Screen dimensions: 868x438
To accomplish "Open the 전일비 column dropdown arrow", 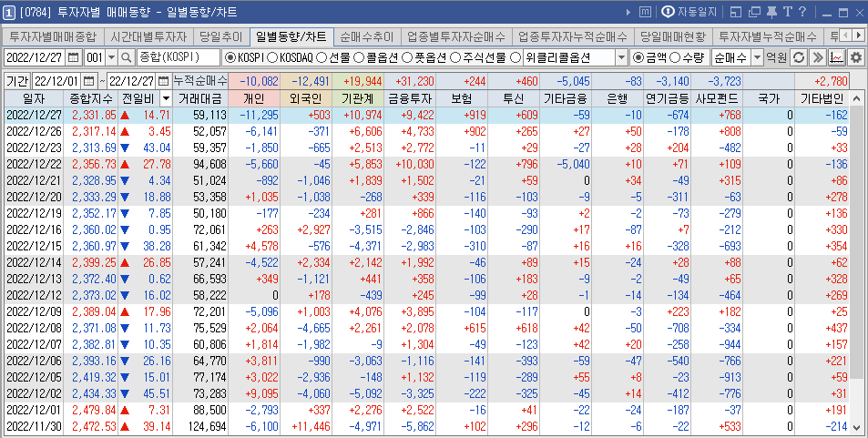I will coord(166,99).
